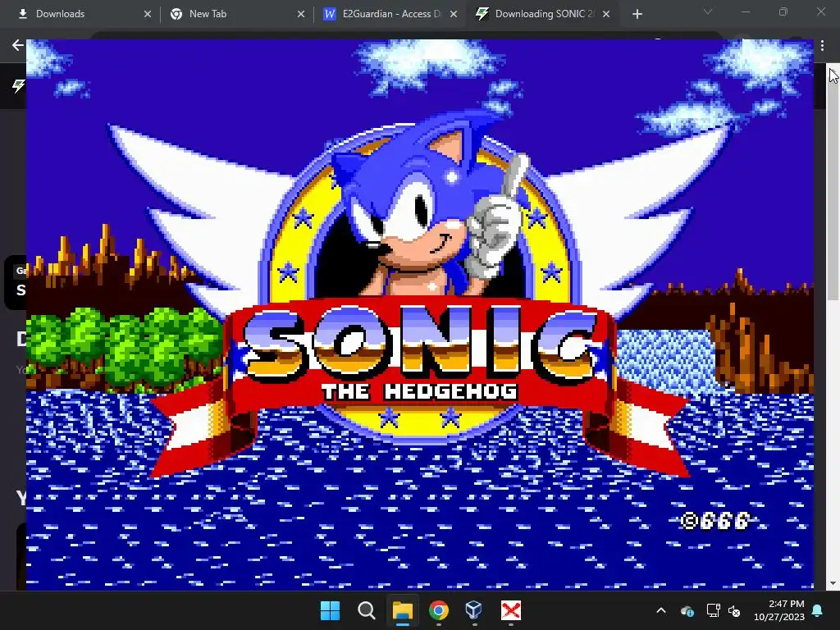The width and height of the screenshot is (840, 630).
Task: Click the OneDrive cloud tray icon
Action: click(x=687, y=610)
